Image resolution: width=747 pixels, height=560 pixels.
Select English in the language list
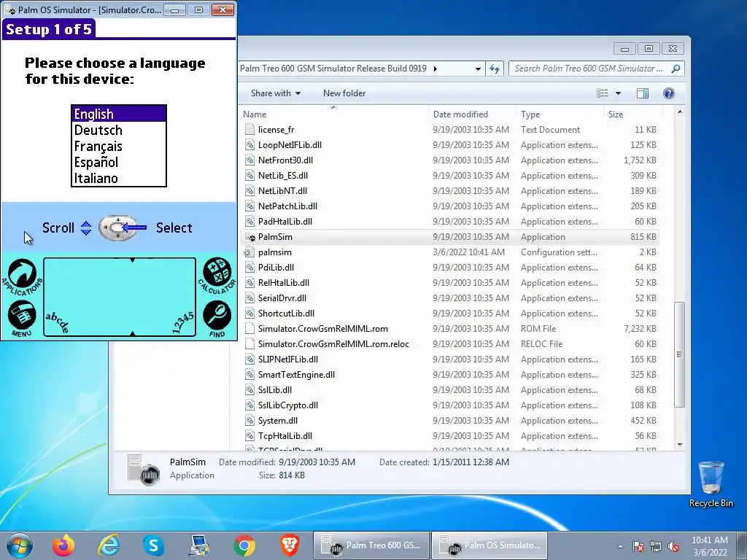coord(119,114)
